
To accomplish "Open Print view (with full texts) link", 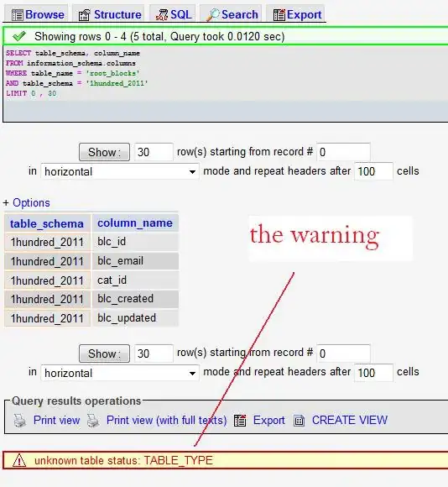I will [x=166, y=420].
